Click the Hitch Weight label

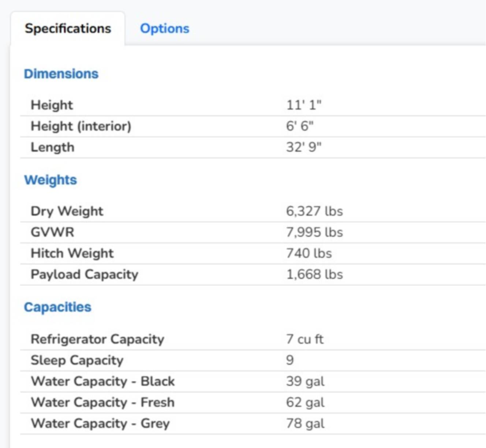pos(72,253)
